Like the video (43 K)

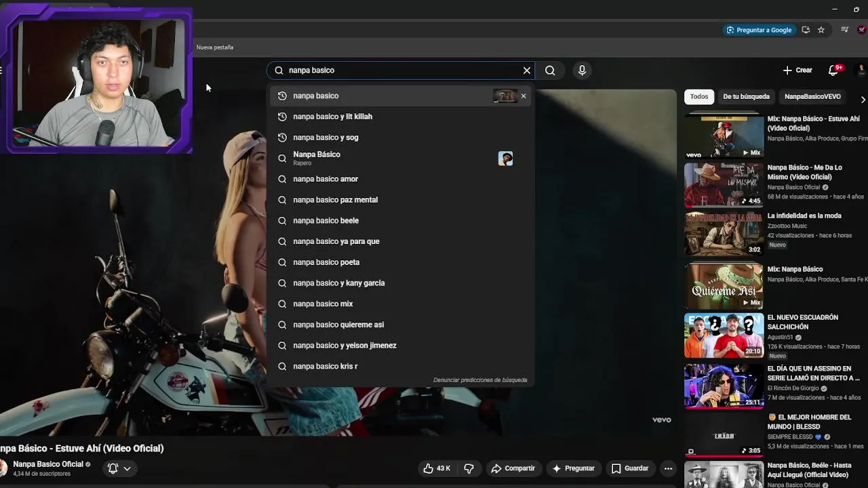tap(436, 468)
